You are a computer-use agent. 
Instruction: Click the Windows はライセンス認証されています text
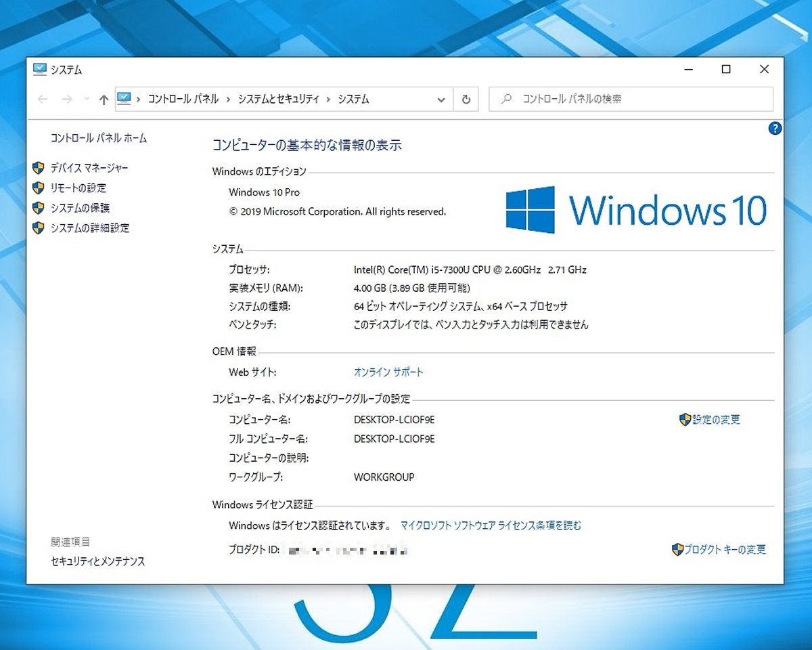(310, 525)
